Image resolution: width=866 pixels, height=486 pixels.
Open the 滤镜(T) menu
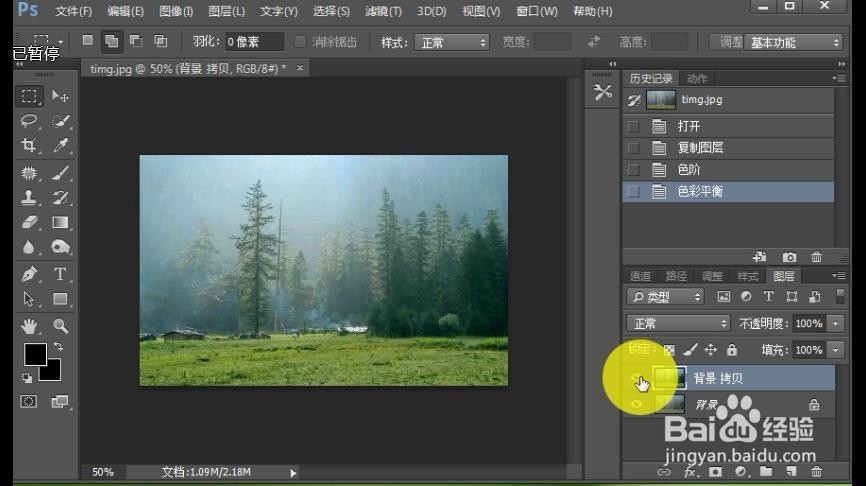pyautogui.click(x=383, y=11)
